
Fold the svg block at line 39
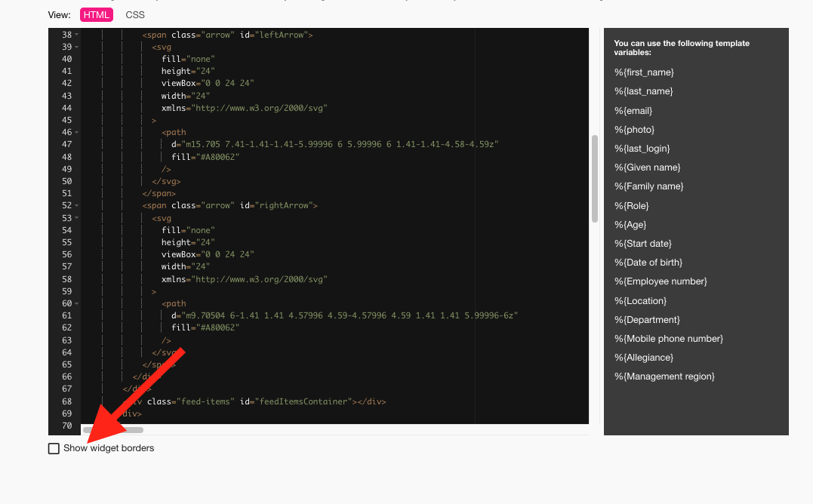tap(77, 48)
